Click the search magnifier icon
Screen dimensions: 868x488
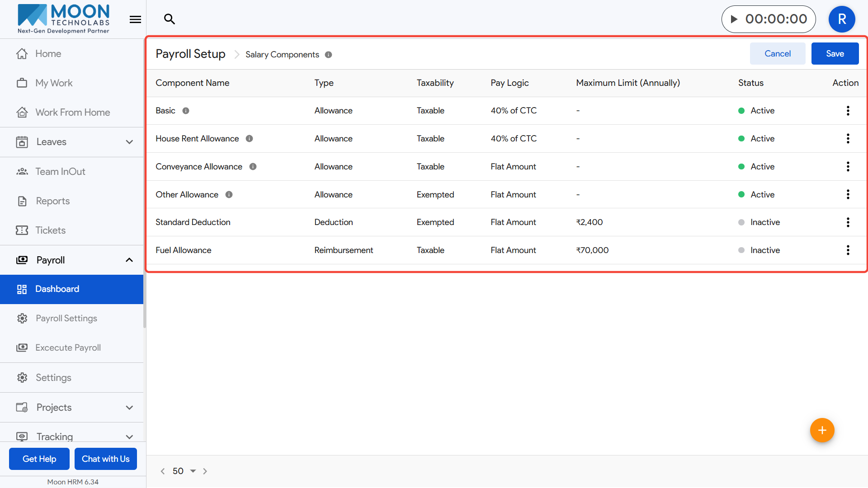pyautogui.click(x=170, y=19)
